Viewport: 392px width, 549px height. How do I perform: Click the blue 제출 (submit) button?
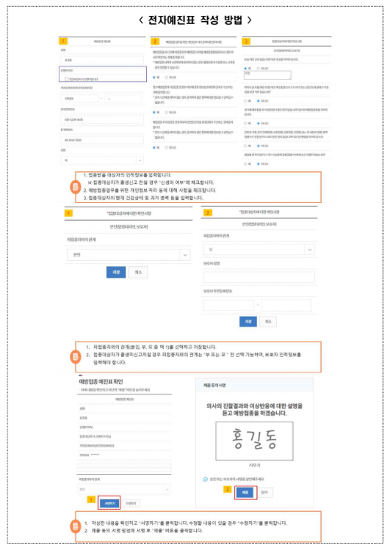[245, 492]
